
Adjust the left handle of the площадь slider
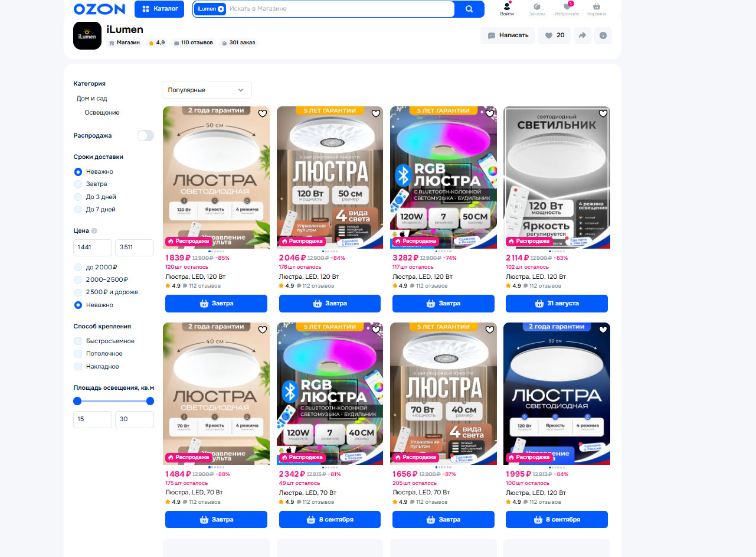pyautogui.click(x=77, y=401)
